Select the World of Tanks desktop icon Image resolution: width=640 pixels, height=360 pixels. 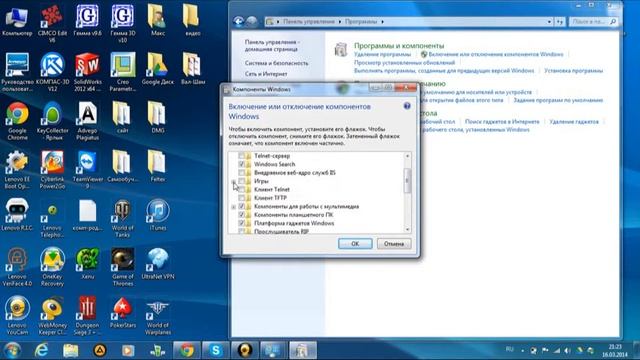pyautogui.click(x=122, y=218)
